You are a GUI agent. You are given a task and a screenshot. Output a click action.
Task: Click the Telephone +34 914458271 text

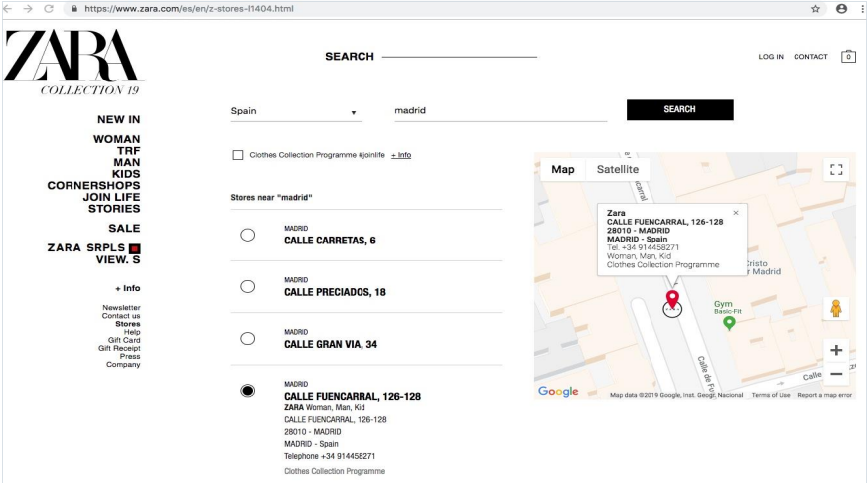tap(330, 456)
